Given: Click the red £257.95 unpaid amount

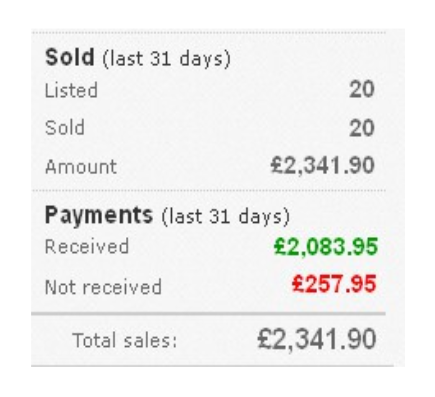Looking at the screenshot, I should (x=334, y=284).
